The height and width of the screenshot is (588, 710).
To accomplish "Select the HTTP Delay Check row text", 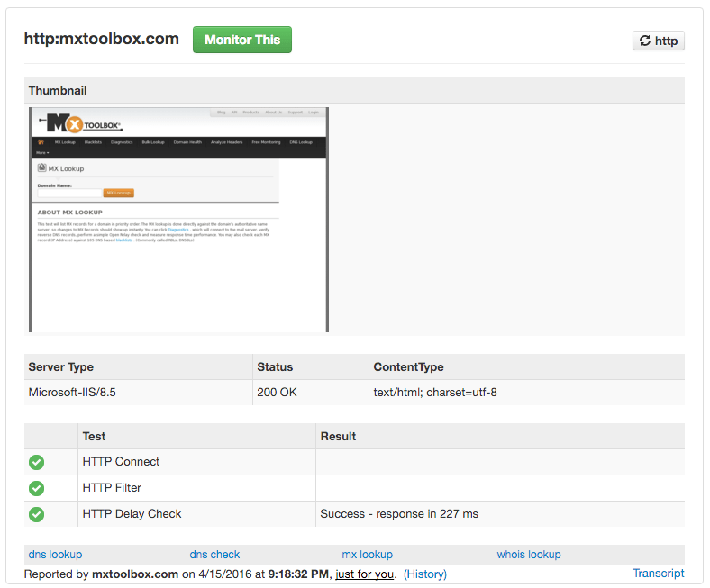I will 132,514.
